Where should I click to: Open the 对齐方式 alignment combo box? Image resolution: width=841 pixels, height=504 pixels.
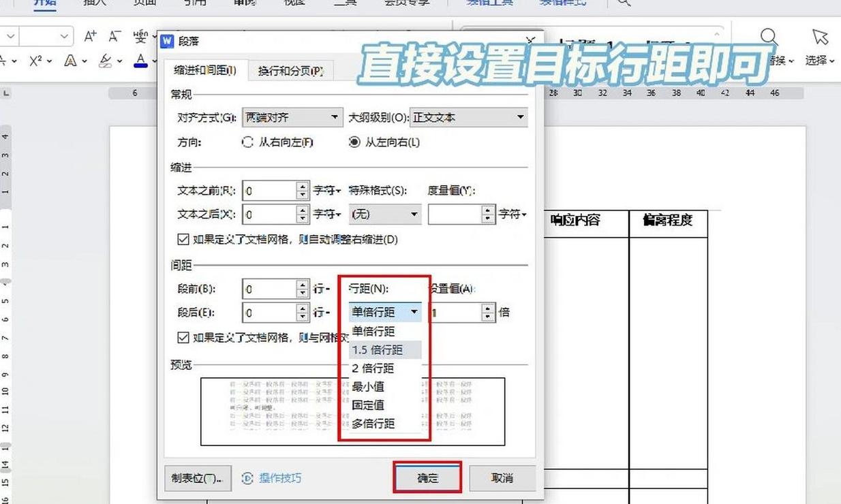[x=292, y=117]
